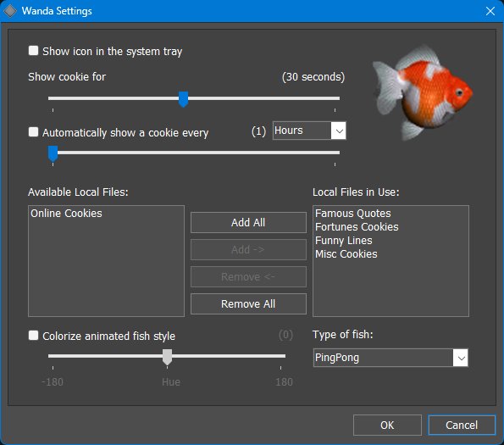Click the Local Files in Use label
The image size is (504, 445).
point(356,192)
